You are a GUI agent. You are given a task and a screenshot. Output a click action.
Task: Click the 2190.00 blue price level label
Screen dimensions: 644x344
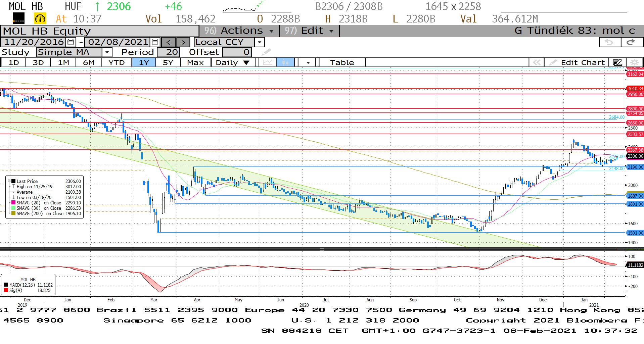(x=635, y=167)
